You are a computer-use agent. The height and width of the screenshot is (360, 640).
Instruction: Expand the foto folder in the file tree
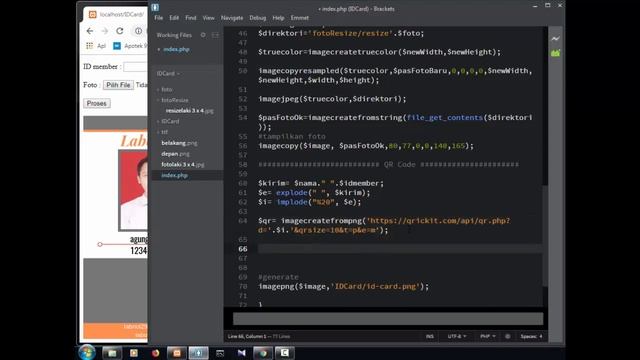pos(167,89)
